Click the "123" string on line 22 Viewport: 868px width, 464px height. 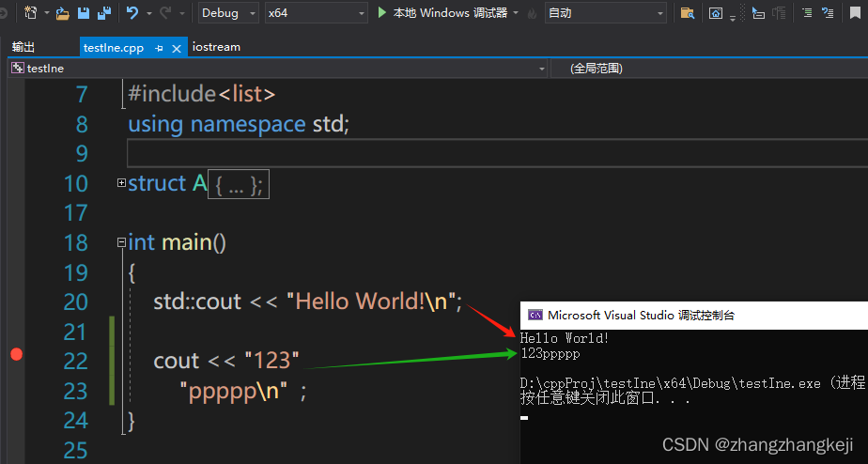point(271,361)
